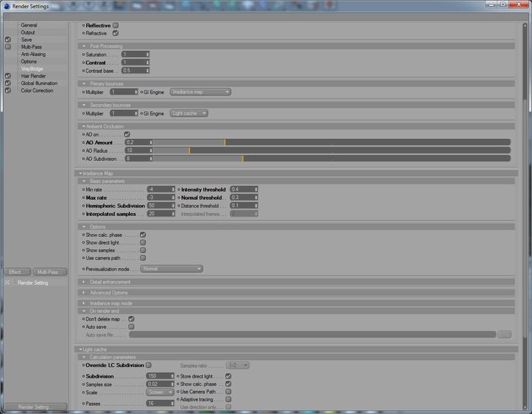This screenshot has width=532, height=414.
Task: Collapse the Basic parameters section
Action: [x=84, y=181]
